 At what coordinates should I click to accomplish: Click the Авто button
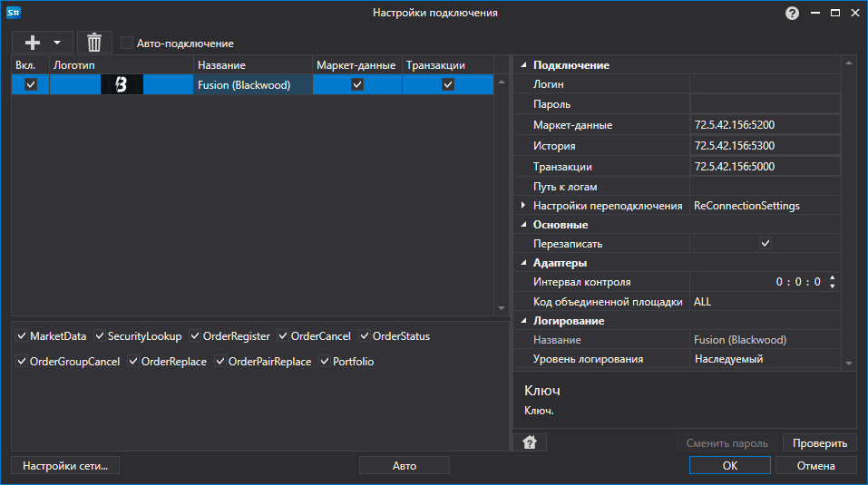tap(405, 466)
